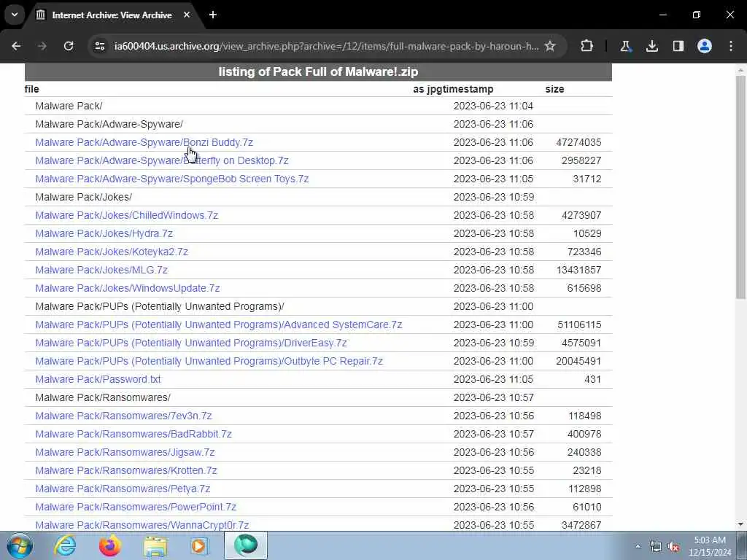Open Outbyte PC Repair.7z link
747x560 pixels.
(209, 361)
